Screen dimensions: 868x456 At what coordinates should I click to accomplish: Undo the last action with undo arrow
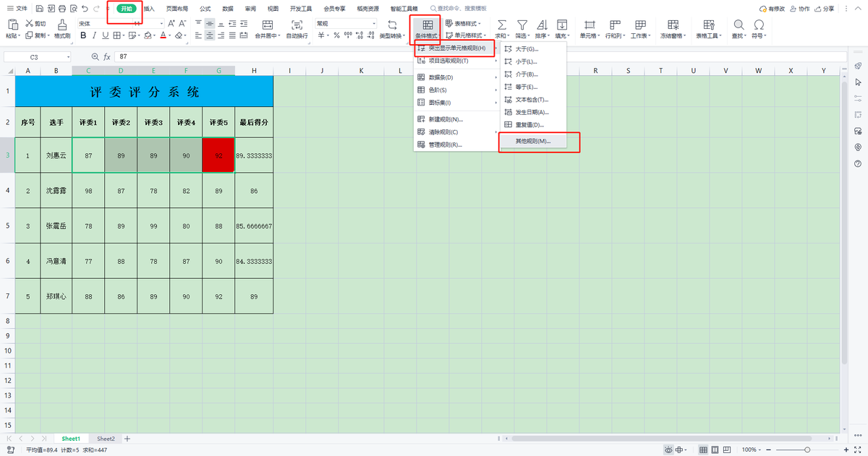tap(85, 9)
